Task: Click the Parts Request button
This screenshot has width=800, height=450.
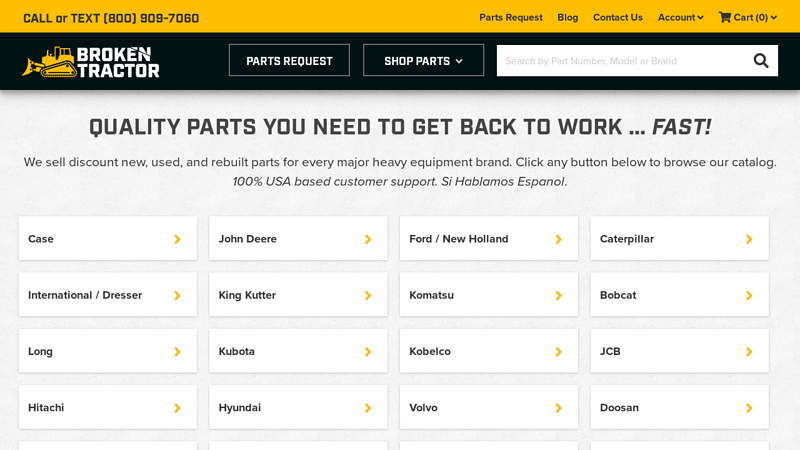Action: click(x=289, y=61)
